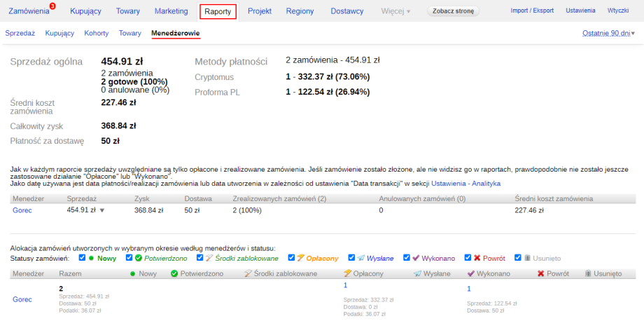
Task: Click the Wysłane plane icon in table header
Action: click(418, 273)
